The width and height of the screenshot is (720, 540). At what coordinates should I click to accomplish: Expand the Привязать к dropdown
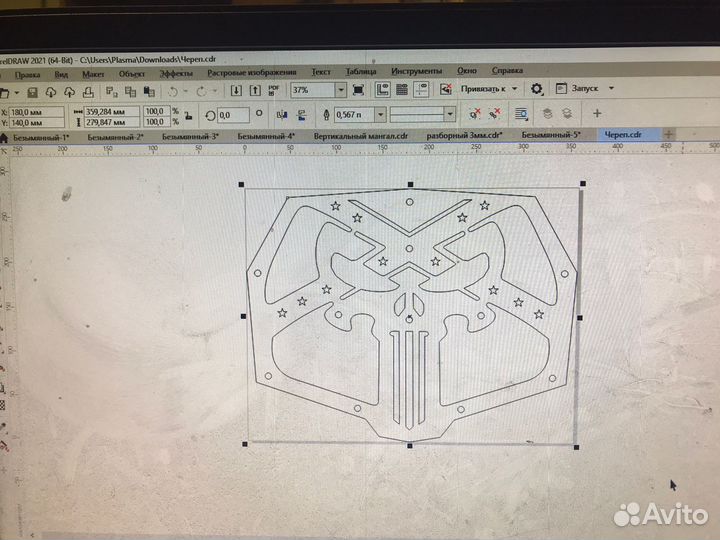click(516, 89)
